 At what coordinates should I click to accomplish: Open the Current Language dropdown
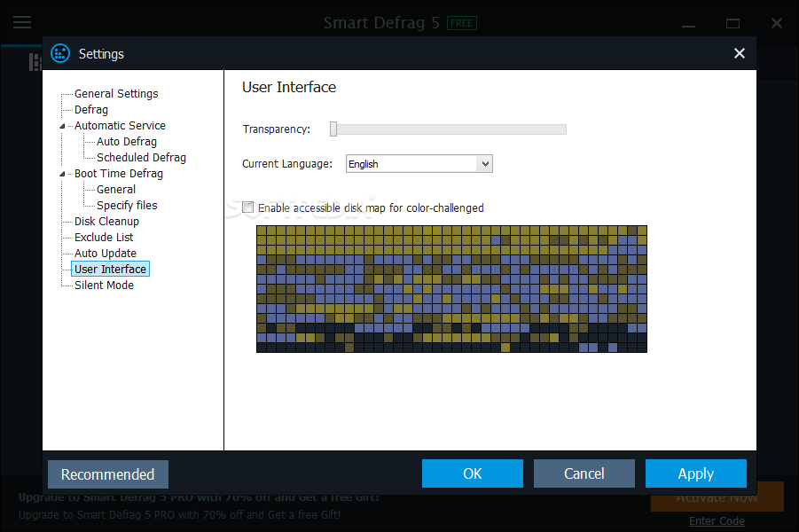[x=419, y=163]
